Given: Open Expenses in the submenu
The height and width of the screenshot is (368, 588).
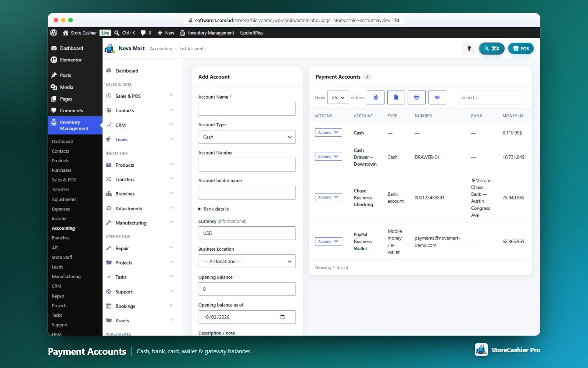Looking at the screenshot, I should click(61, 209).
